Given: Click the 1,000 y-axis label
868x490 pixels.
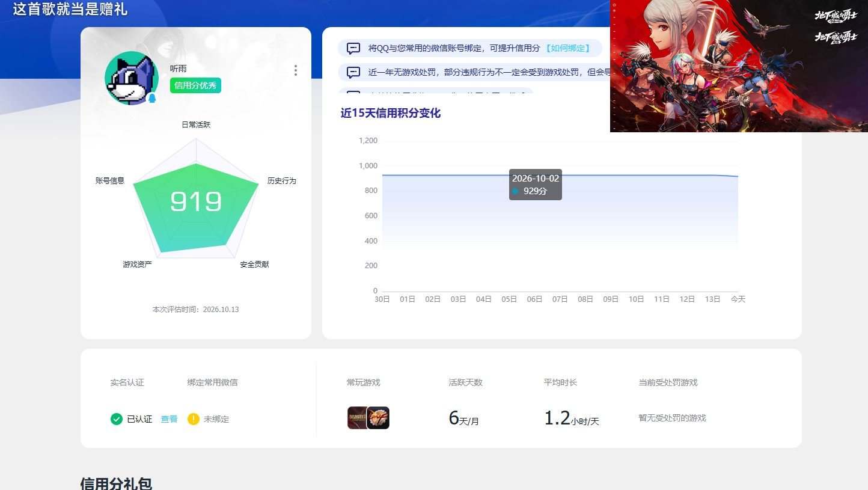Looking at the screenshot, I should coord(368,166).
